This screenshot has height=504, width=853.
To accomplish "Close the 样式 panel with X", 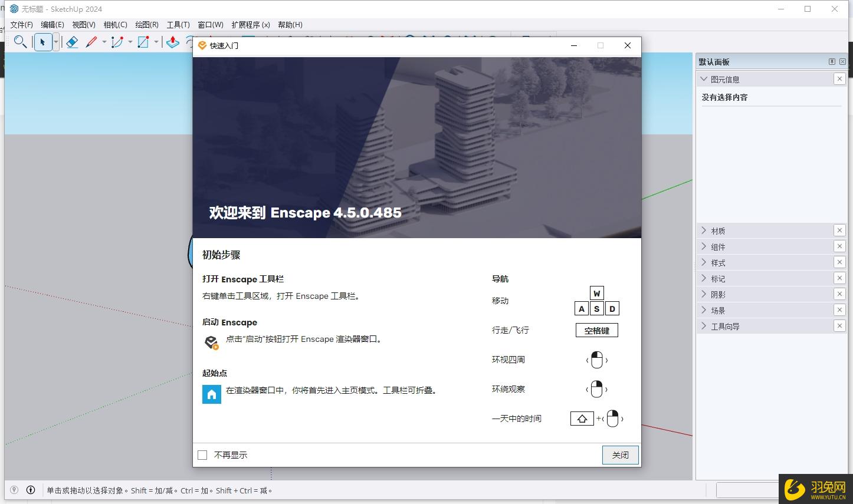I will (839, 262).
